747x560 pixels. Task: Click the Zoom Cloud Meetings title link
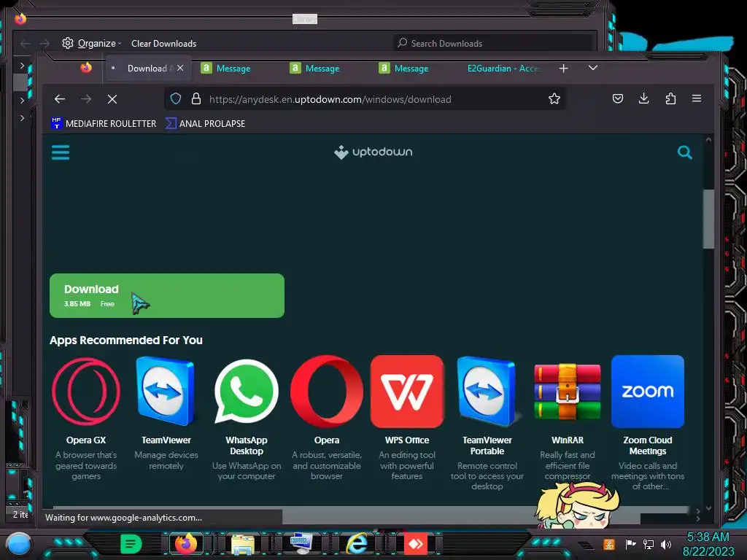pyautogui.click(x=648, y=446)
